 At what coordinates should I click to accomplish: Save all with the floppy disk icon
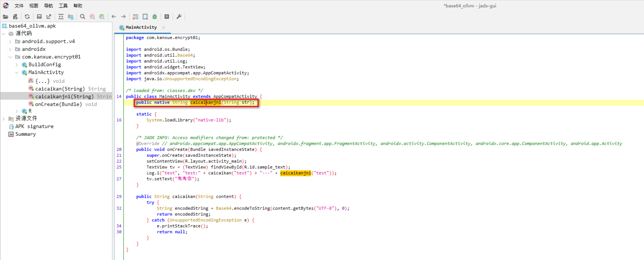(39, 17)
